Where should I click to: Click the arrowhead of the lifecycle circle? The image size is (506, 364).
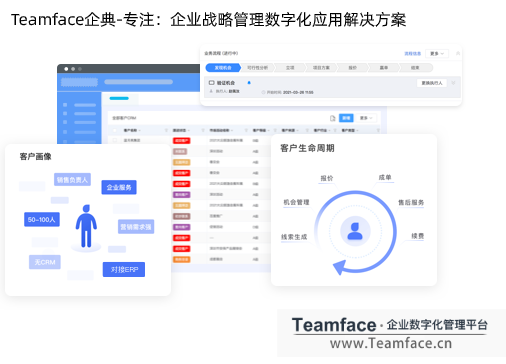[x=340, y=267]
